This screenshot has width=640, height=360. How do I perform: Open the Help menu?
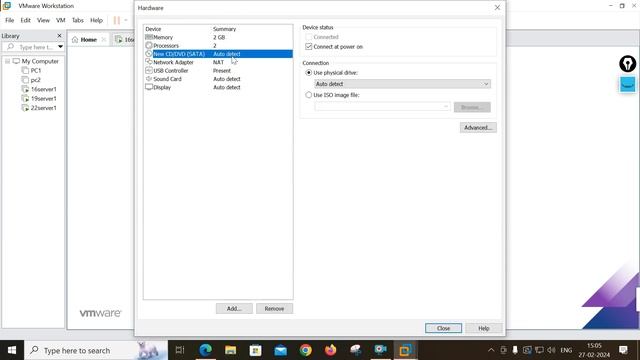[96, 20]
